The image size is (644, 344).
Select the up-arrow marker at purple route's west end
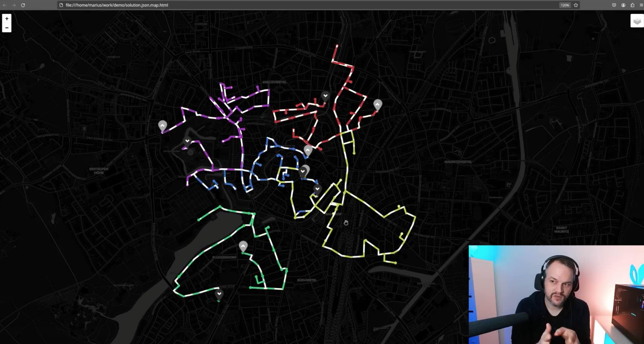click(162, 126)
